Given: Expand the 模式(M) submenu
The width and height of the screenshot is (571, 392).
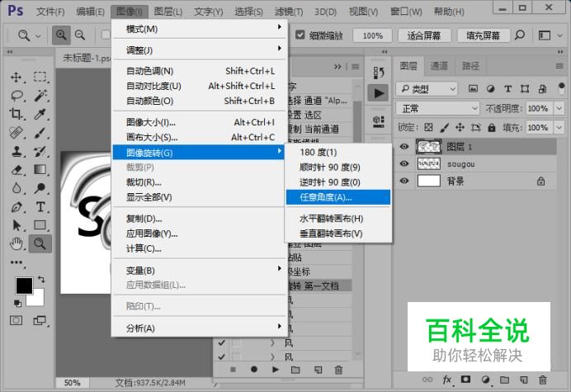Looking at the screenshot, I should [x=200, y=28].
